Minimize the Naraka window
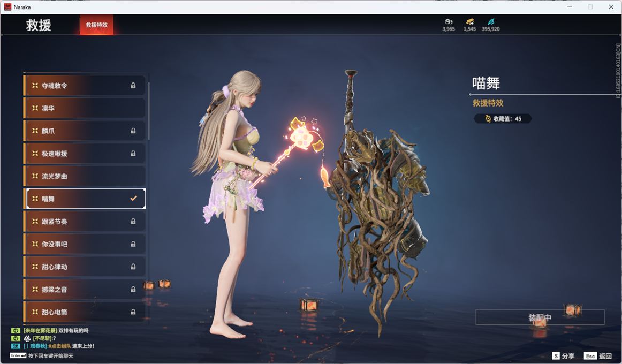The height and width of the screenshot is (364, 622). coord(570,7)
